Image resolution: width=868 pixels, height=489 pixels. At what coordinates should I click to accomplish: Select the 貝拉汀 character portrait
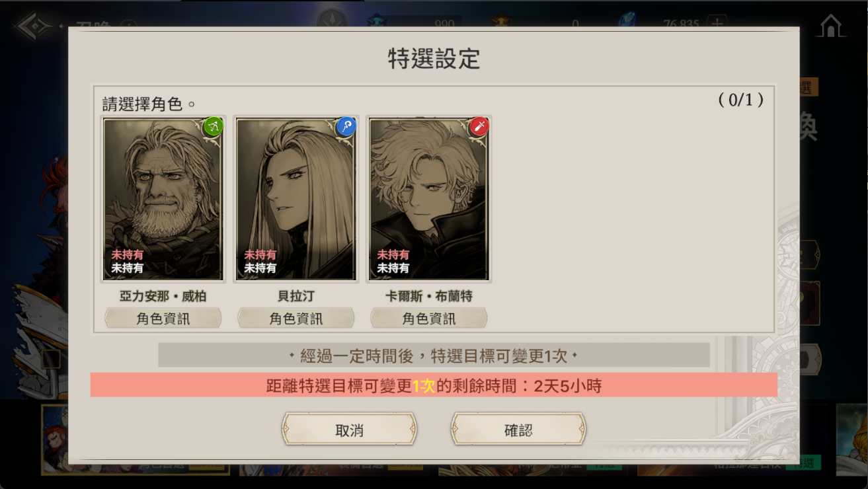point(296,199)
